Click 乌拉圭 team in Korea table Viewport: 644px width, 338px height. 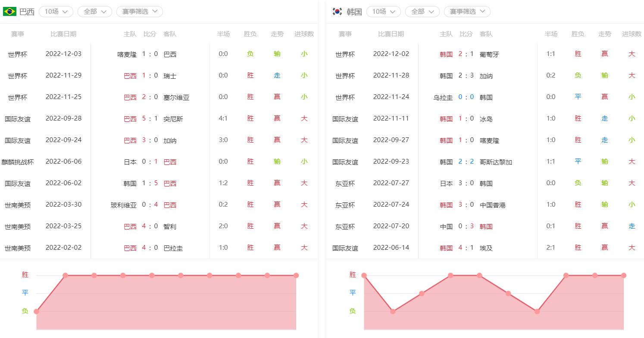443,97
